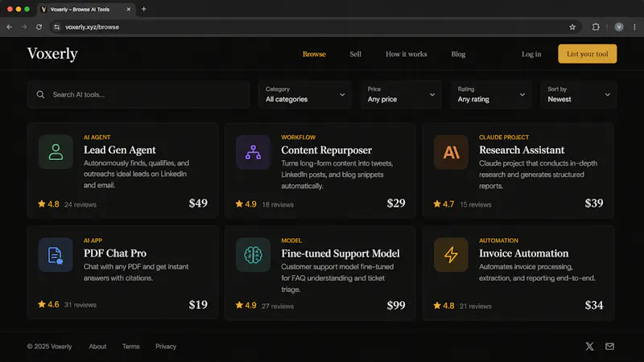Click the Invoice Automation lightning icon

[x=451, y=255]
